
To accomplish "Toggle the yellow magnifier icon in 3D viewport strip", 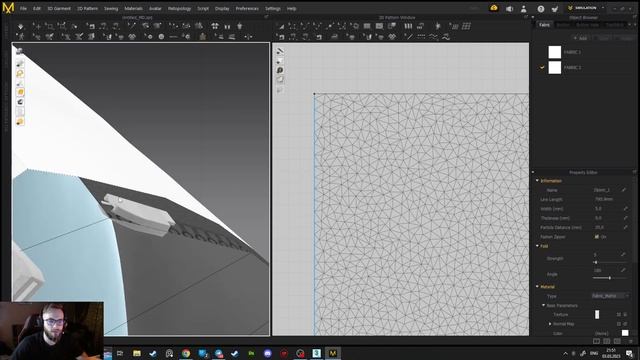I will 20,73.
